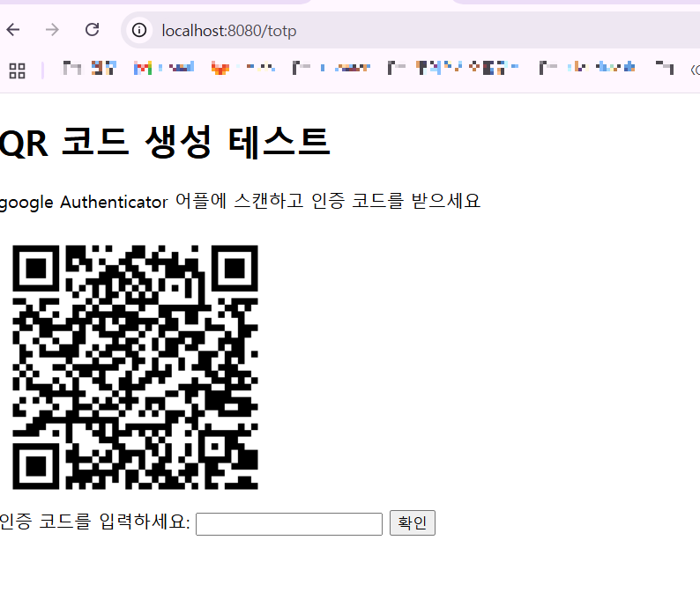Open the apps grid in bookmarks bar

coord(17,70)
